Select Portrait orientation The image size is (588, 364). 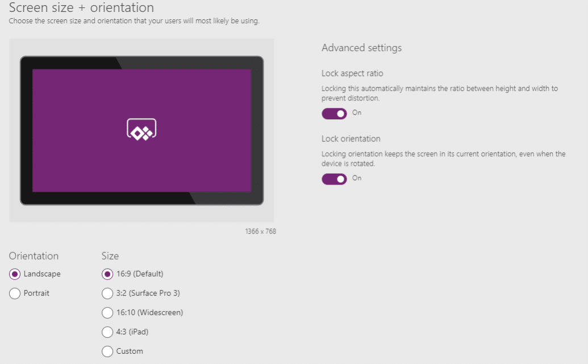click(15, 293)
